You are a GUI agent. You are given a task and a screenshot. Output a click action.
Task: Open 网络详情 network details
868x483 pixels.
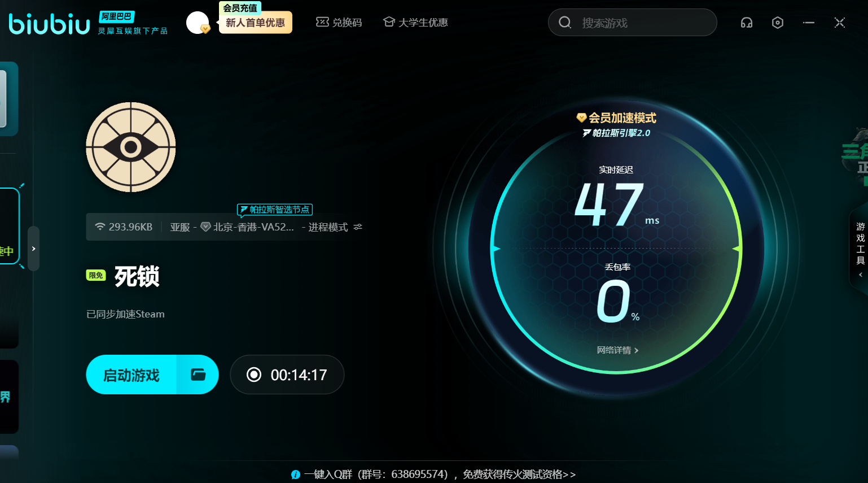(617, 350)
